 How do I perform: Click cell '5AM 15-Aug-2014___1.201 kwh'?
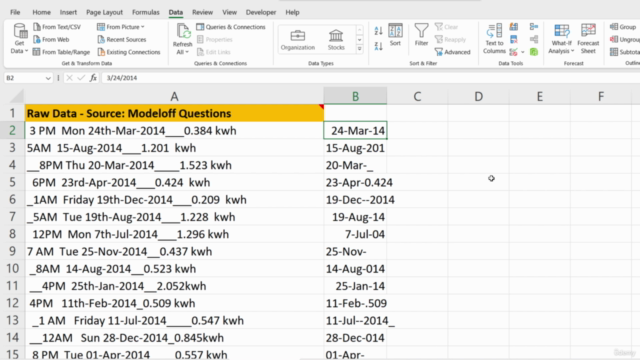(x=174, y=148)
